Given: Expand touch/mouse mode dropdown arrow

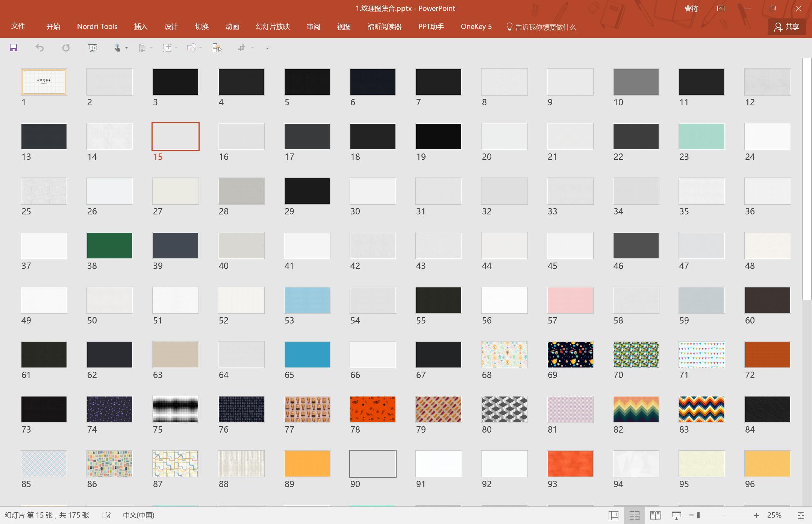Looking at the screenshot, I should [126, 48].
